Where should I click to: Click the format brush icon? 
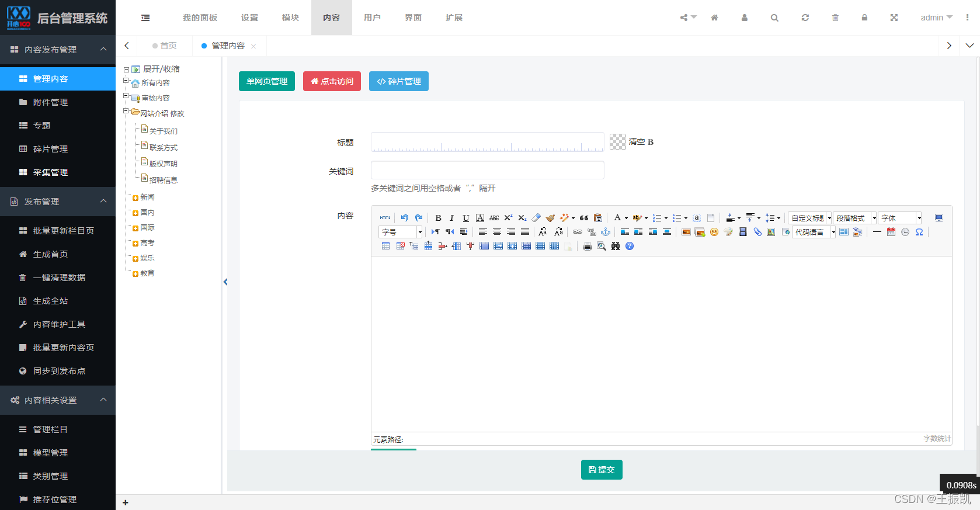click(x=550, y=218)
